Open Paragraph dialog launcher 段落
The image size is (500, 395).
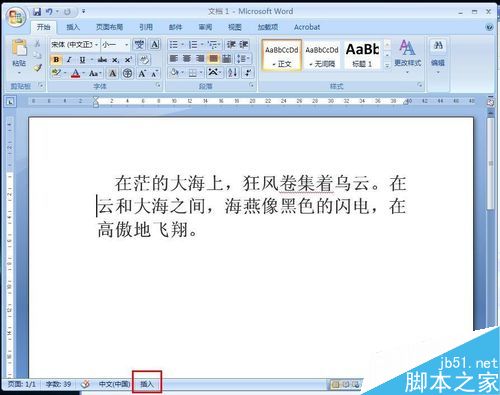251,86
